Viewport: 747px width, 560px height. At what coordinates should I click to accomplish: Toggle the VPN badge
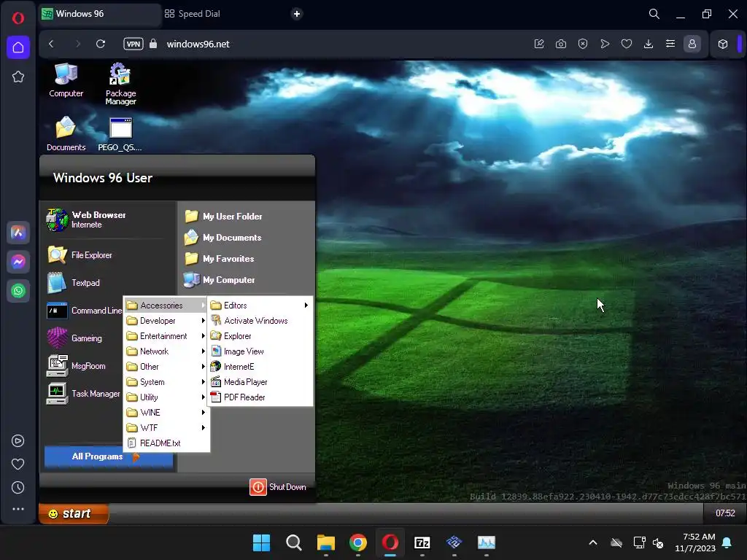point(133,44)
